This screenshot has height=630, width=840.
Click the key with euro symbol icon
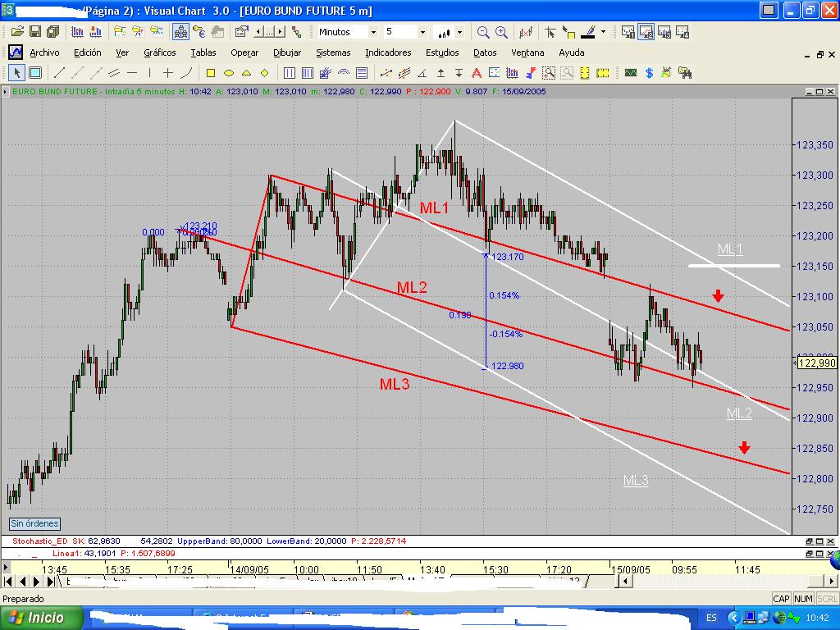199,32
